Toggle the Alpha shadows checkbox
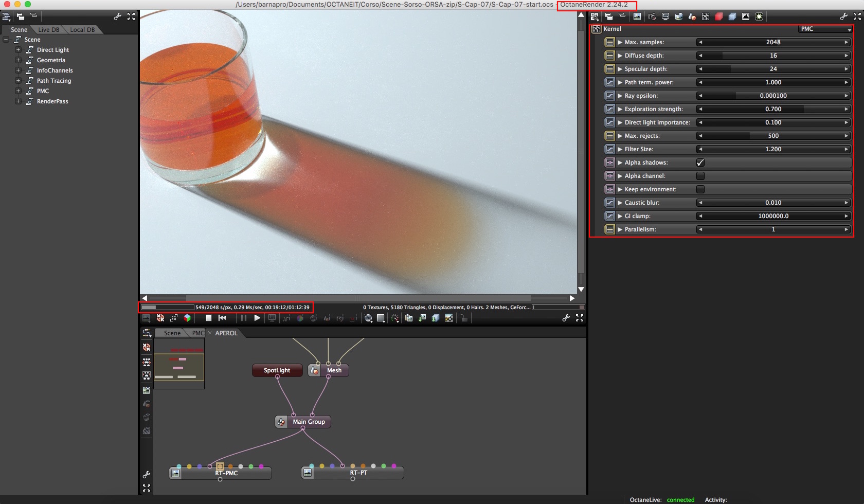 pos(700,163)
